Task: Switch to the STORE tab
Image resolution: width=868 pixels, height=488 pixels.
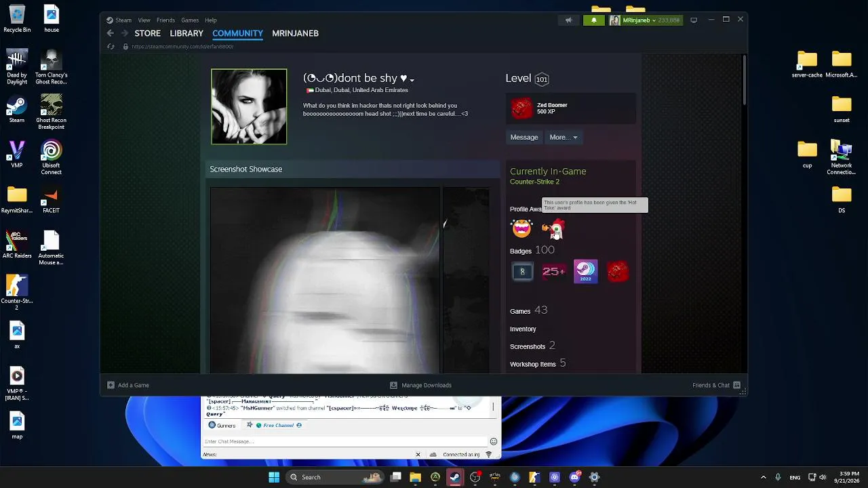Action: tap(147, 33)
